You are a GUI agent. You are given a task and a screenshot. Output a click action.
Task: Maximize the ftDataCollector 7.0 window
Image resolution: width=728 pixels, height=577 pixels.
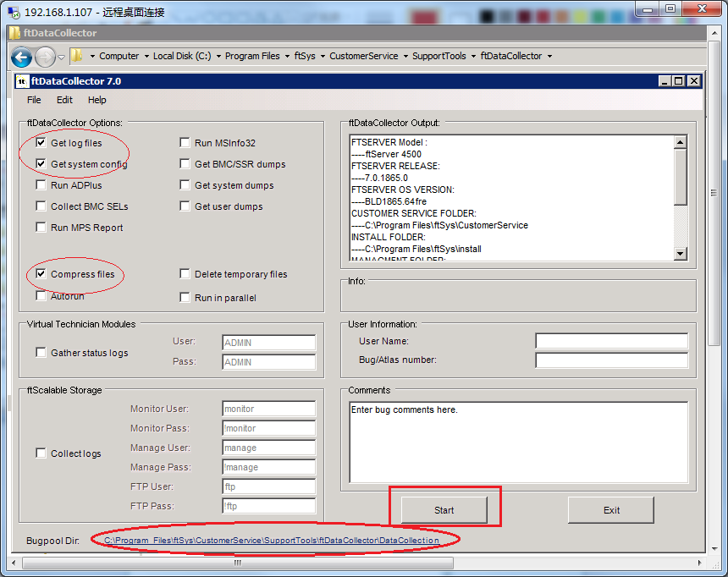tap(679, 81)
